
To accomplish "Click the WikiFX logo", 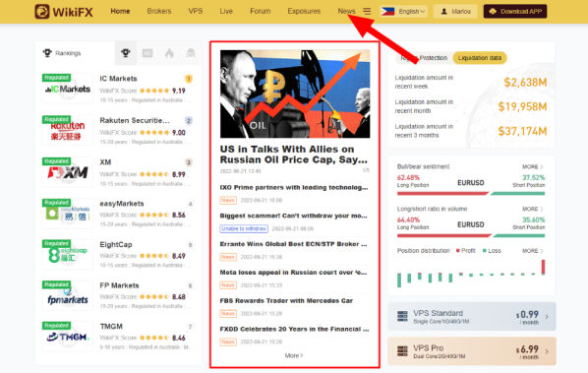I will (64, 12).
